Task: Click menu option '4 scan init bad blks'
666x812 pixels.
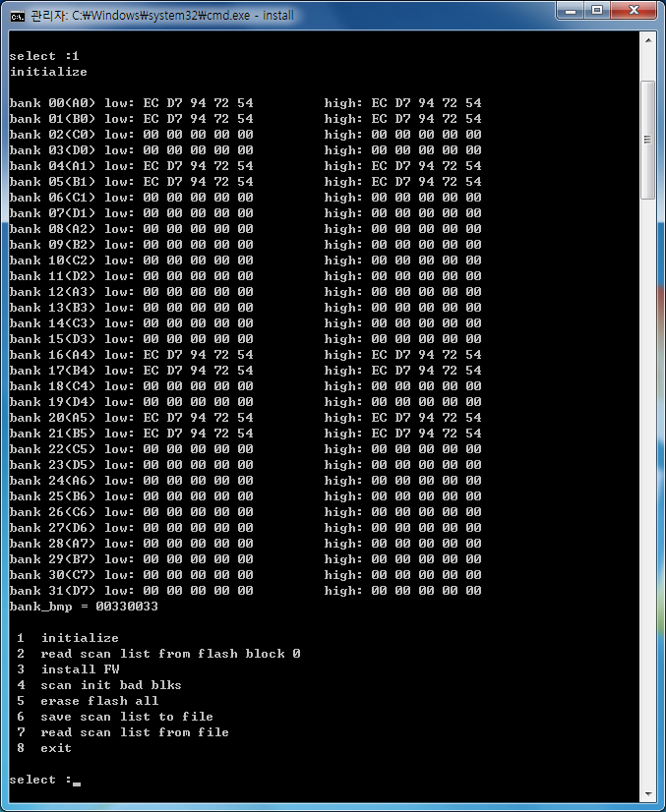Action: point(99,685)
